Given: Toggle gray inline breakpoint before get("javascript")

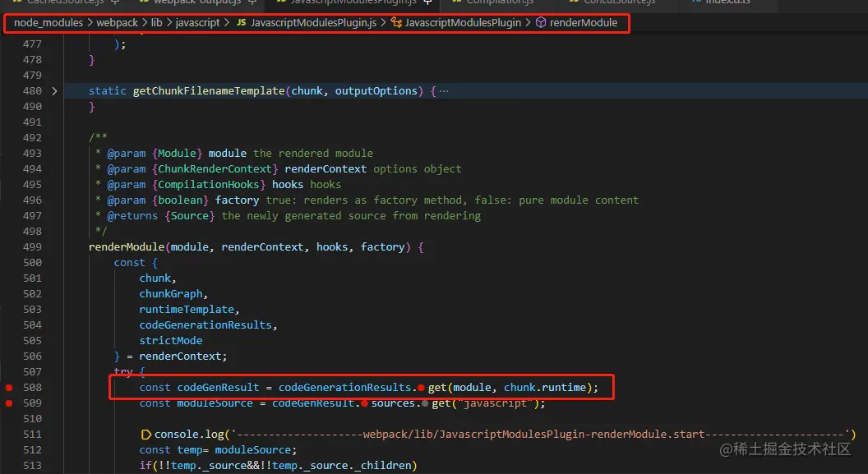Looking at the screenshot, I should point(425,403).
